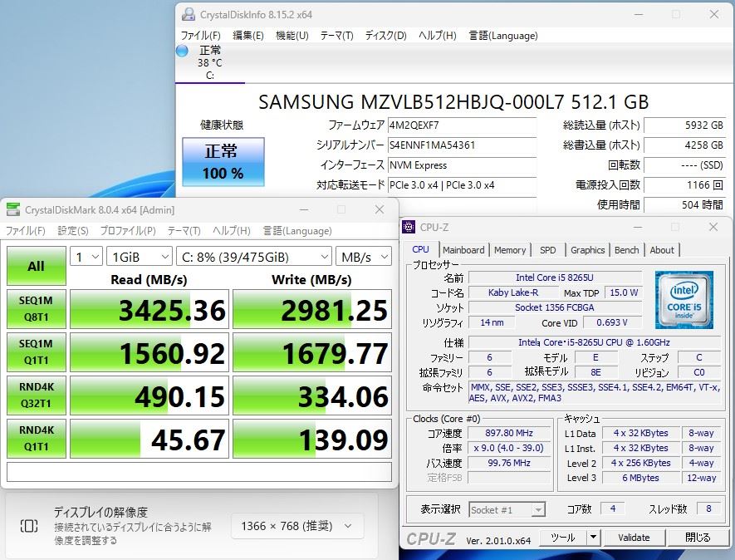Switch to the SPD tab in CPU-Z

(547, 250)
